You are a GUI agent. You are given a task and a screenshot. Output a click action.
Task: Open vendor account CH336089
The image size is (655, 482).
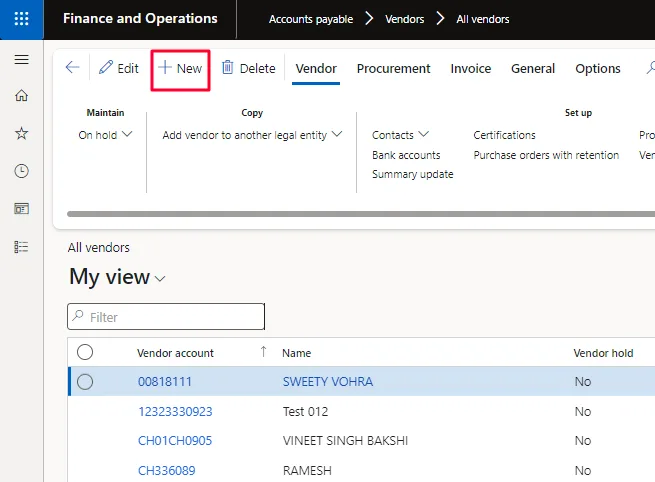pyautogui.click(x=166, y=471)
